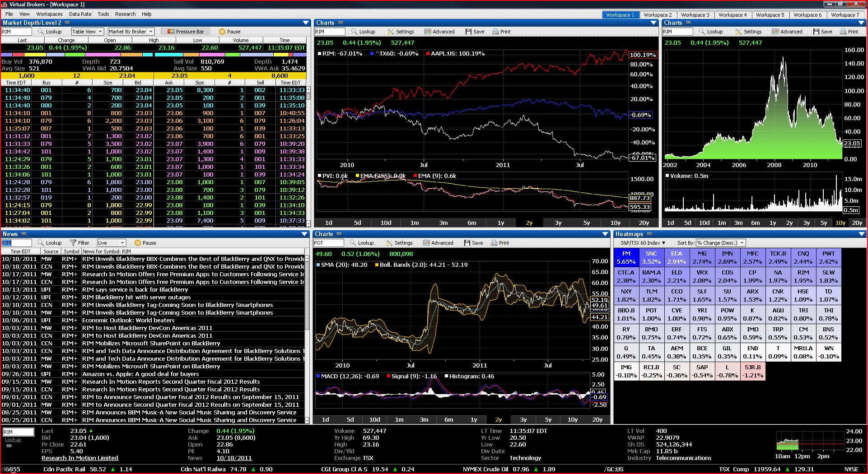Click the News panel symbol input field
This screenshot has height=474, width=868.
coord(16,243)
